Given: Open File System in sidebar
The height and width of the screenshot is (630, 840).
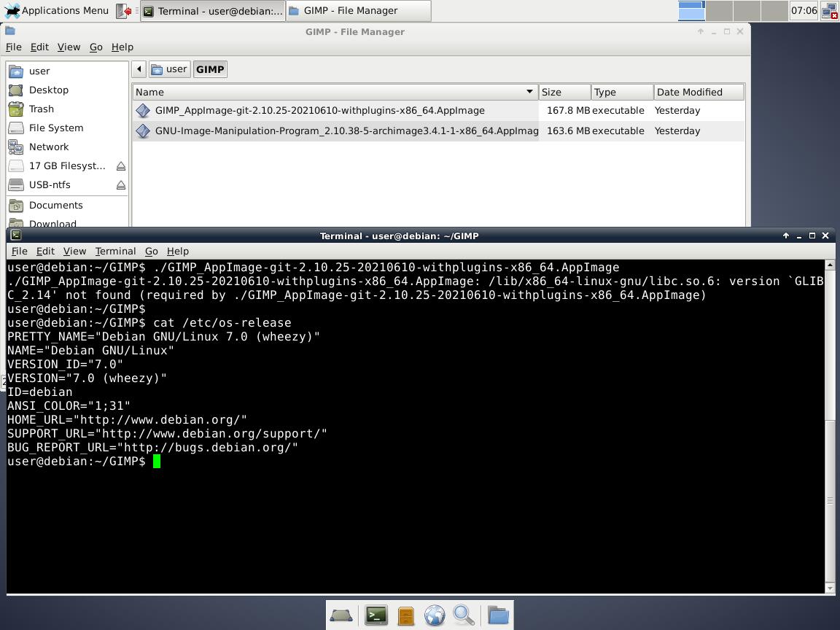Looking at the screenshot, I should 68,128.
